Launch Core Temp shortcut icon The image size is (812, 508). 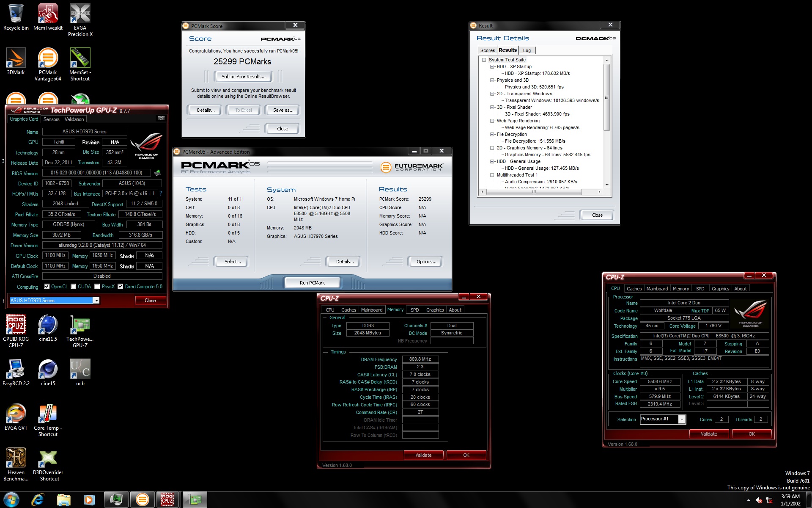click(x=48, y=420)
